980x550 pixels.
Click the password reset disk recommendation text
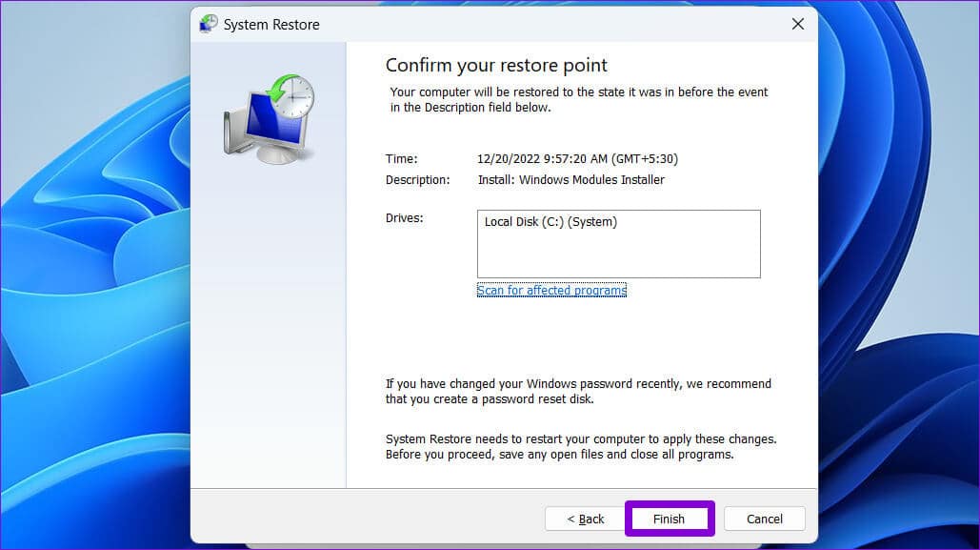tap(578, 391)
